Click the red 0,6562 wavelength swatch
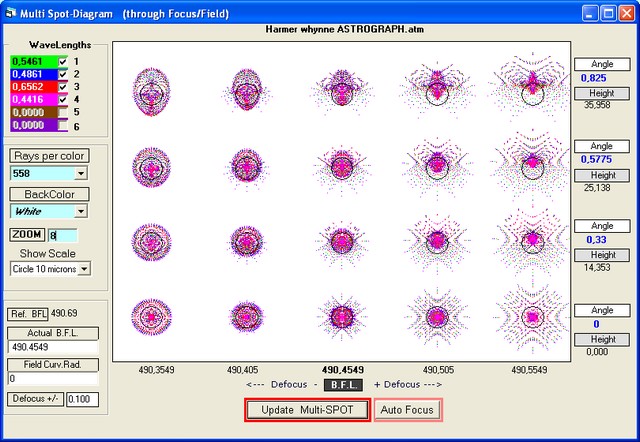Image resolution: width=640 pixels, height=442 pixels. point(34,87)
